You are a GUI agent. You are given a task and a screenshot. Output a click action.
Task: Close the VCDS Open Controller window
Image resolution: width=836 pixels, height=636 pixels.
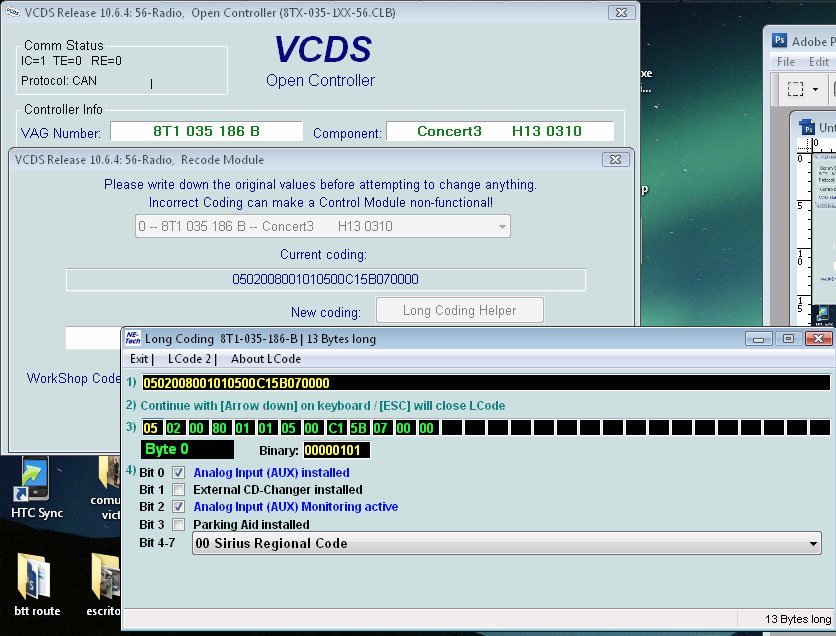pos(621,12)
